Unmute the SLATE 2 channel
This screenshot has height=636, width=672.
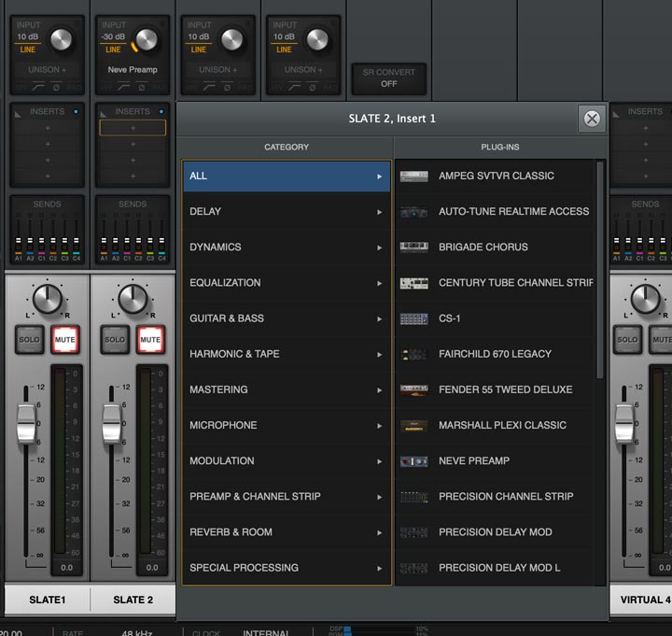[x=150, y=340]
